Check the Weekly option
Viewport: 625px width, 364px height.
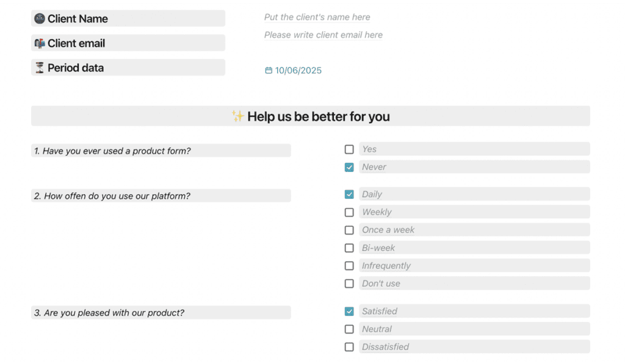349,212
